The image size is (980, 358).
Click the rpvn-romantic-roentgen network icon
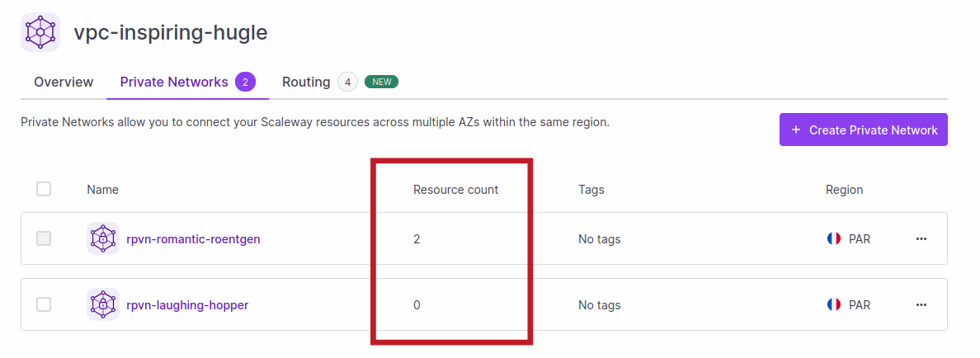(x=102, y=238)
